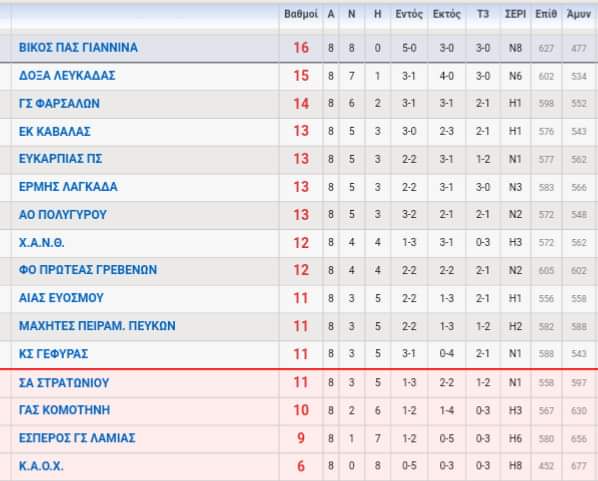This screenshot has width=598, height=481.
Task: Click the Επίθ column header
Action: (x=546, y=14)
